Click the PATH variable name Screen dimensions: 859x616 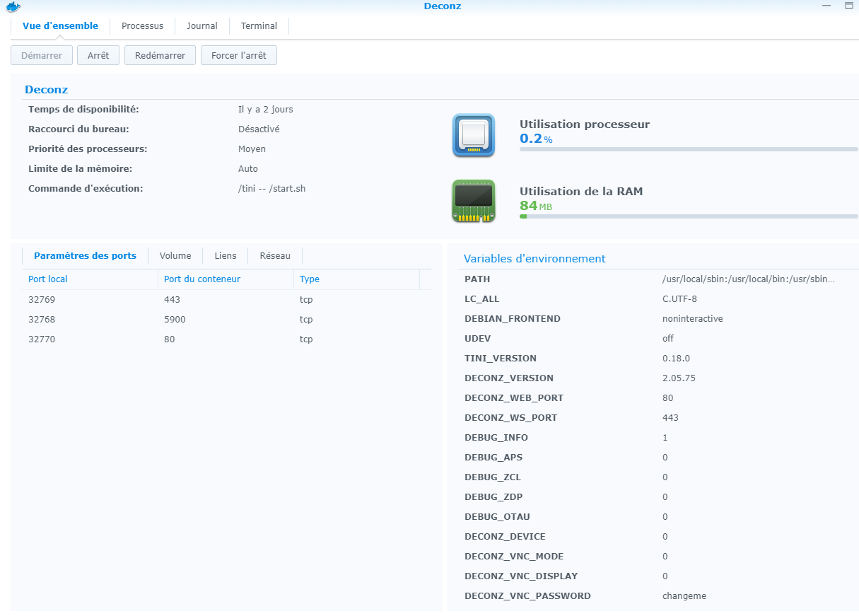point(477,279)
